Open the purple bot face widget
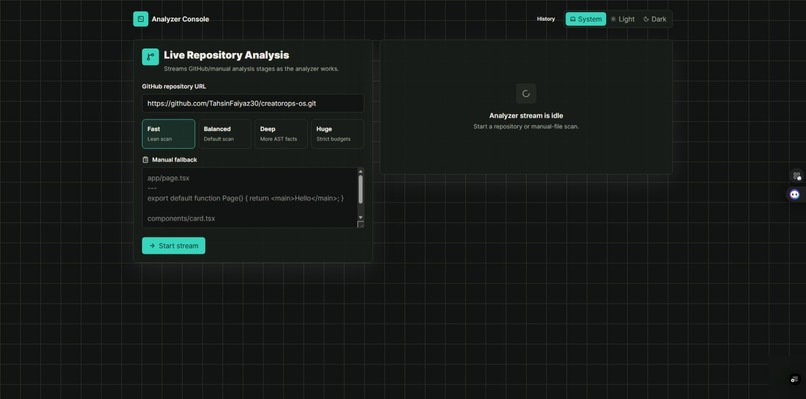This screenshot has width=806, height=399. (x=795, y=194)
